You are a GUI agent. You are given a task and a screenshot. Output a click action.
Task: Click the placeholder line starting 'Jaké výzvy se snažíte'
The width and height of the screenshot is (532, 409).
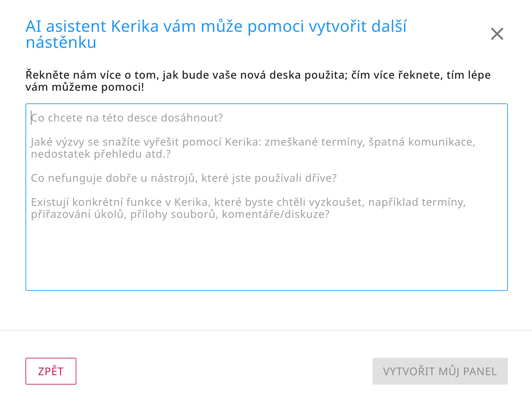(x=253, y=142)
